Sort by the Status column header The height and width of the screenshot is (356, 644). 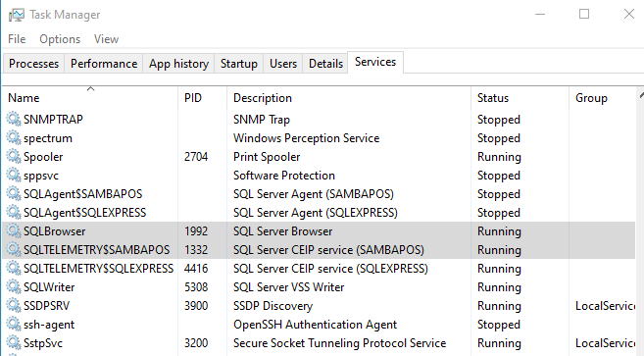(520, 98)
